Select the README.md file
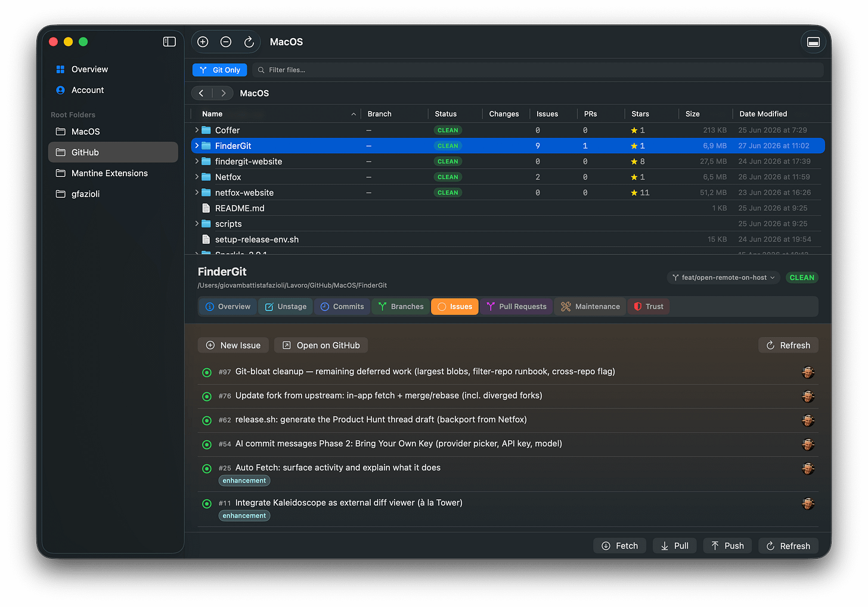This screenshot has width=868, height=607. pyautogui.click(x=507, y=208)
